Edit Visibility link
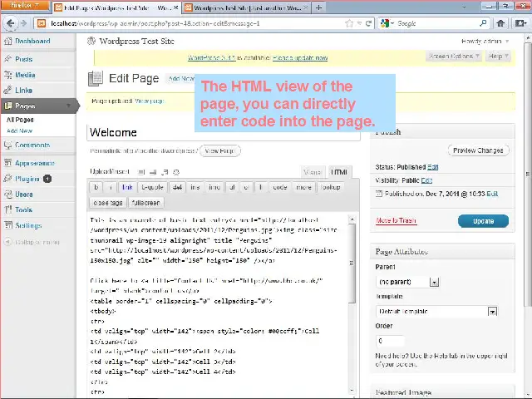Screen dimensions: 532x399 [426, 180]
